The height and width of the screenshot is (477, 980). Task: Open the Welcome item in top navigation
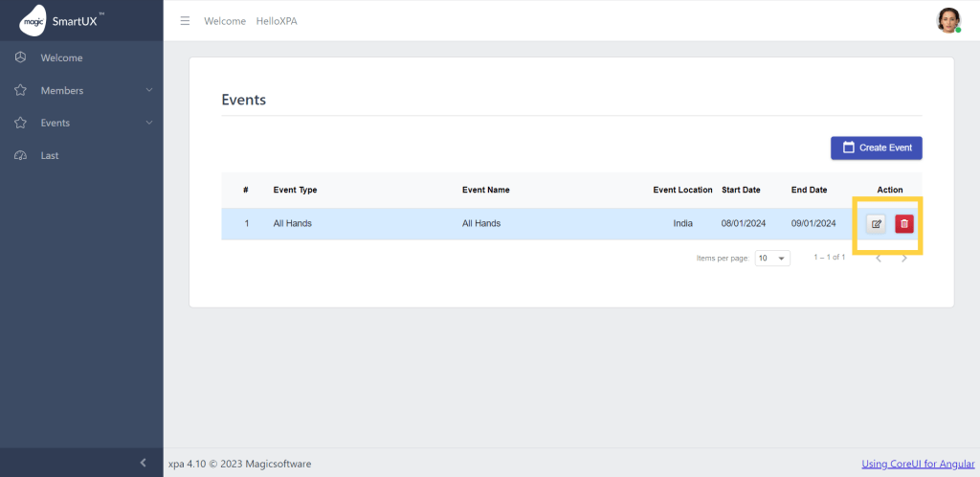[x=225, y=21]
